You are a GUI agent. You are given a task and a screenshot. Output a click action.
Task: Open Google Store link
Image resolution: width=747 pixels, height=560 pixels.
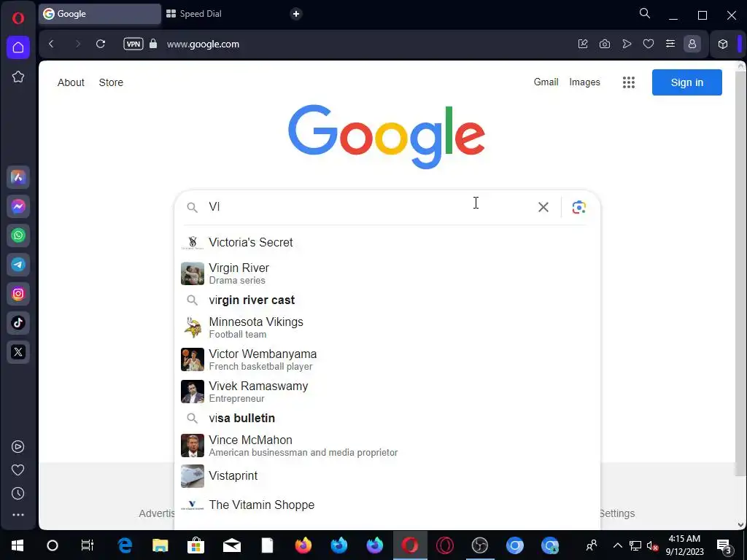(x=111, y=82)
